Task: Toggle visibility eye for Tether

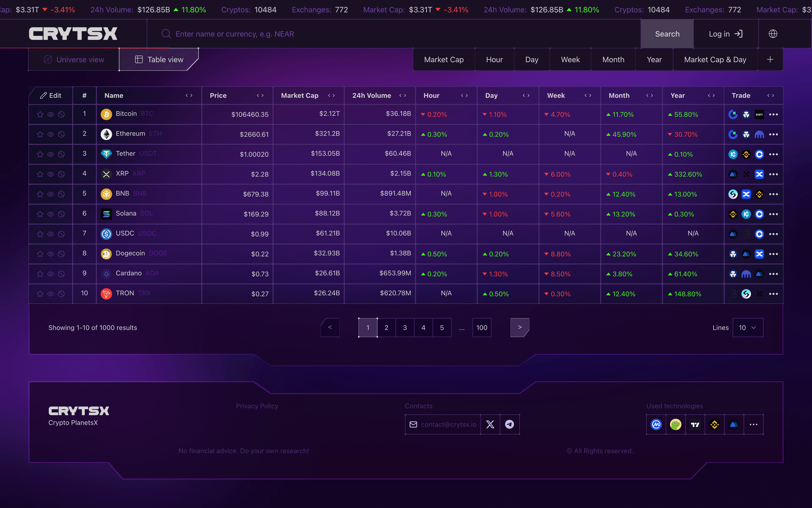Action: 50,154
